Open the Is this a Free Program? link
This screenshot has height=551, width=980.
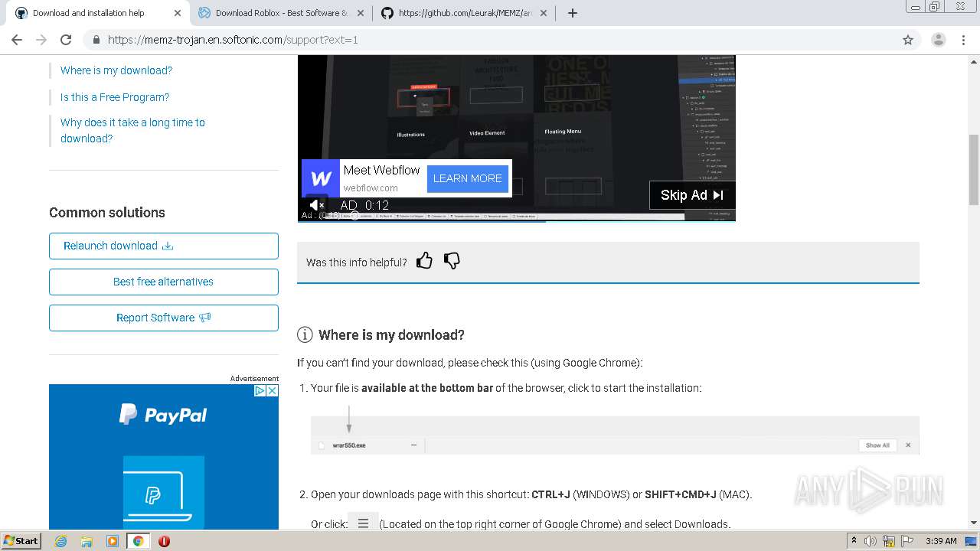point(115,97)
